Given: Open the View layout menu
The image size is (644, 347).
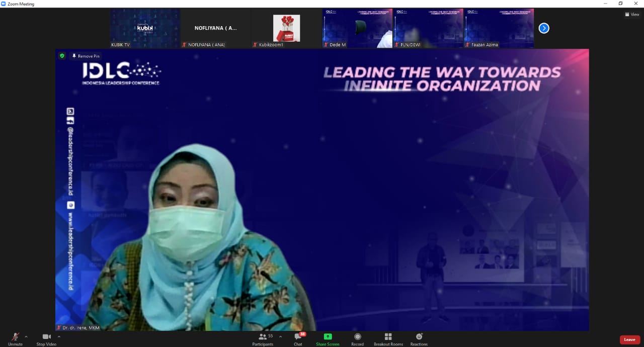Looking at the screenshot, I should [x=631, y=14].
